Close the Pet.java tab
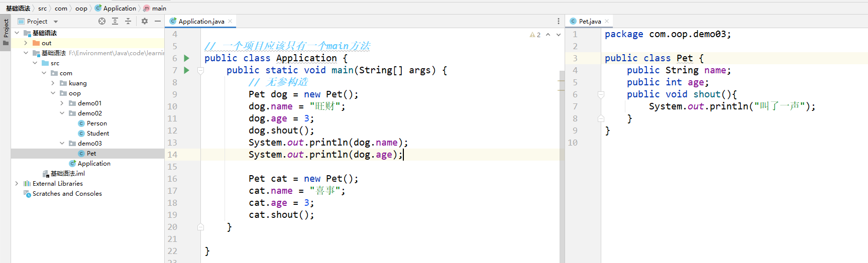868x263 pixels. pyautogui.click(x=607, y=21)
